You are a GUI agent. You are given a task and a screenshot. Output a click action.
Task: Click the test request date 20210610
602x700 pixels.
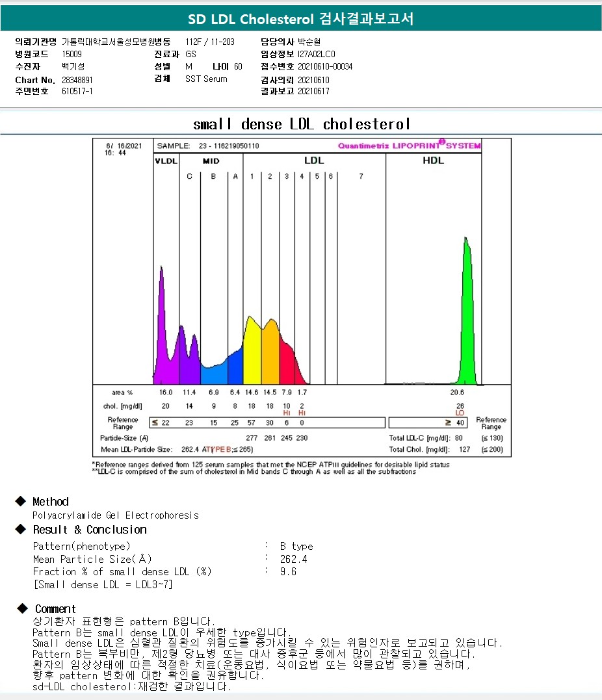point(313,81)
